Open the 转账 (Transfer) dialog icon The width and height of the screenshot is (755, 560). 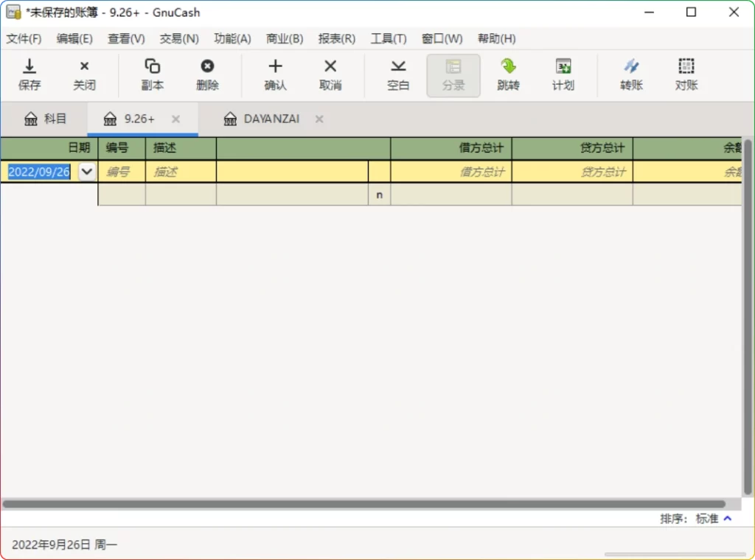[x=631, y=74]
